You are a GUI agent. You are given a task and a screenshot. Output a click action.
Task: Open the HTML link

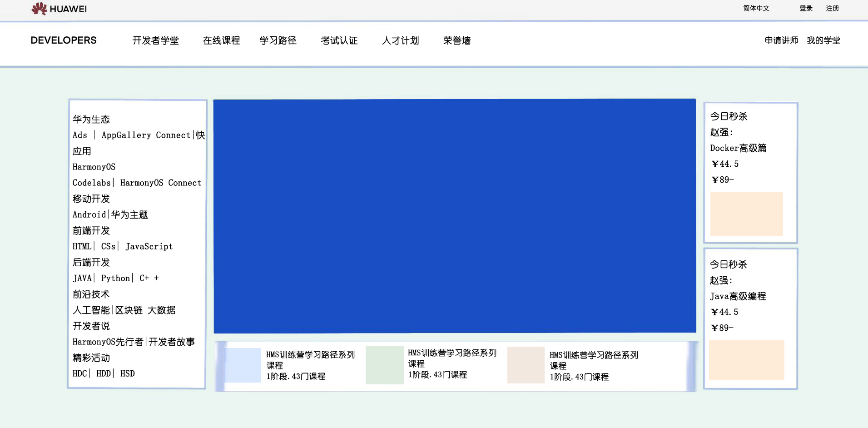pos(82,246)
